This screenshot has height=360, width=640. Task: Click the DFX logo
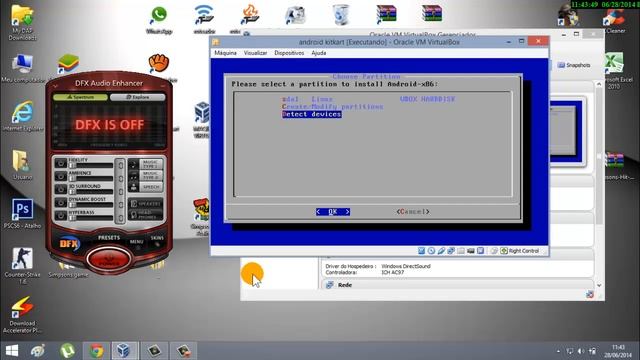coord(69,244)
